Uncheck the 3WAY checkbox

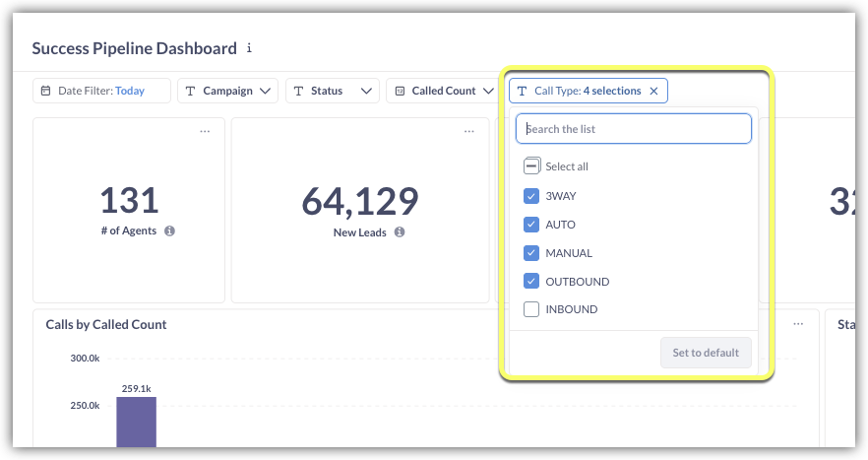point(531,196)
